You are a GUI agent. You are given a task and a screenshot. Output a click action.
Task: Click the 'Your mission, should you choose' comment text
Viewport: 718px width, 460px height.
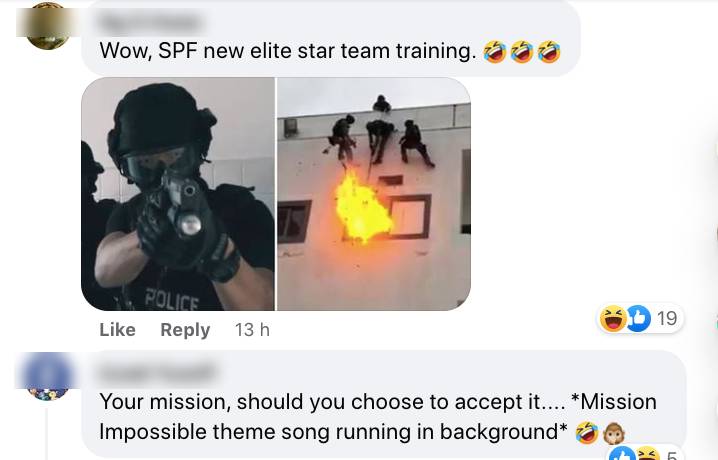coord(378,417)
